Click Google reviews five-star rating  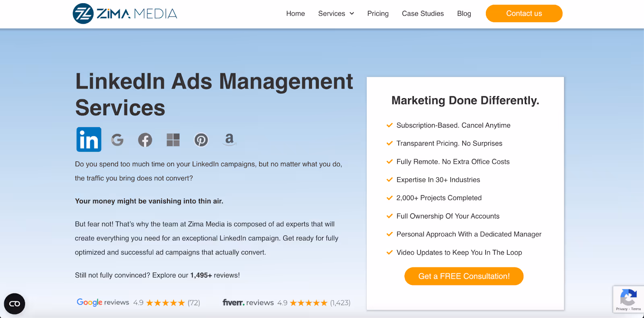pyautogui.click(x=165, y=303)
